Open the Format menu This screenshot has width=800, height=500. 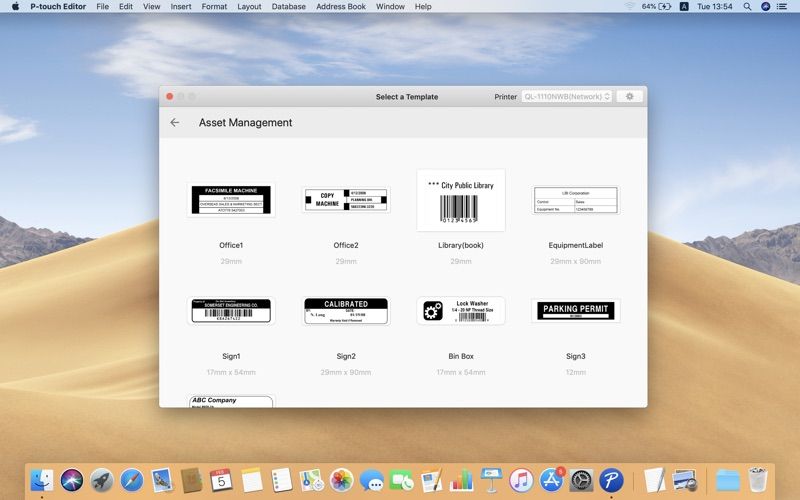coord(214,7)
